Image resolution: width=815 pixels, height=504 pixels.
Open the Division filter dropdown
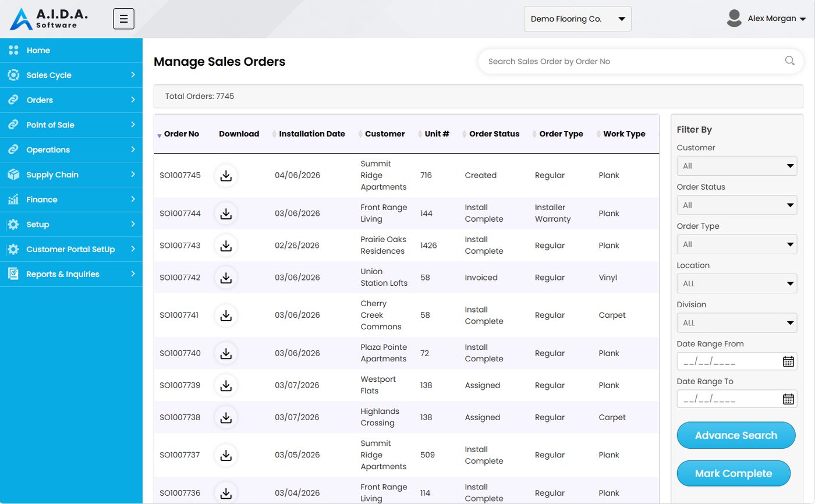[x=737, y=322]
